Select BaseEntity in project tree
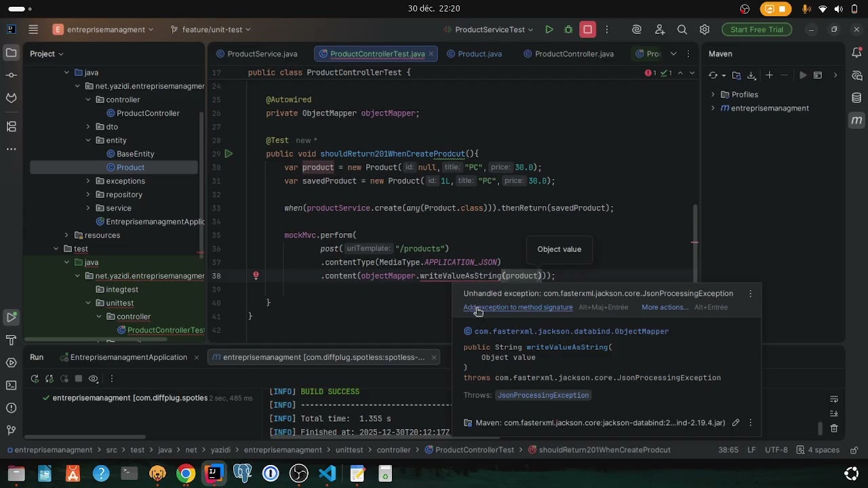This screenshot has height=488, width=868. click(135, 154)
